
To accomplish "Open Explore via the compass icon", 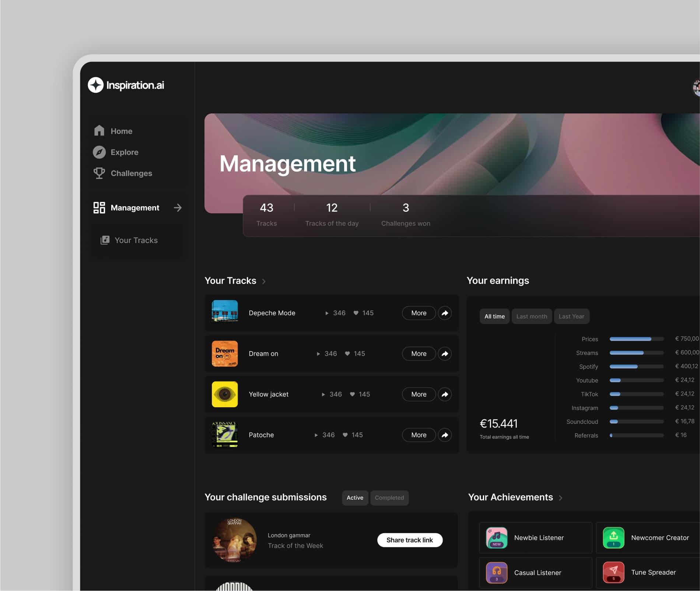I will pos(99,152).
